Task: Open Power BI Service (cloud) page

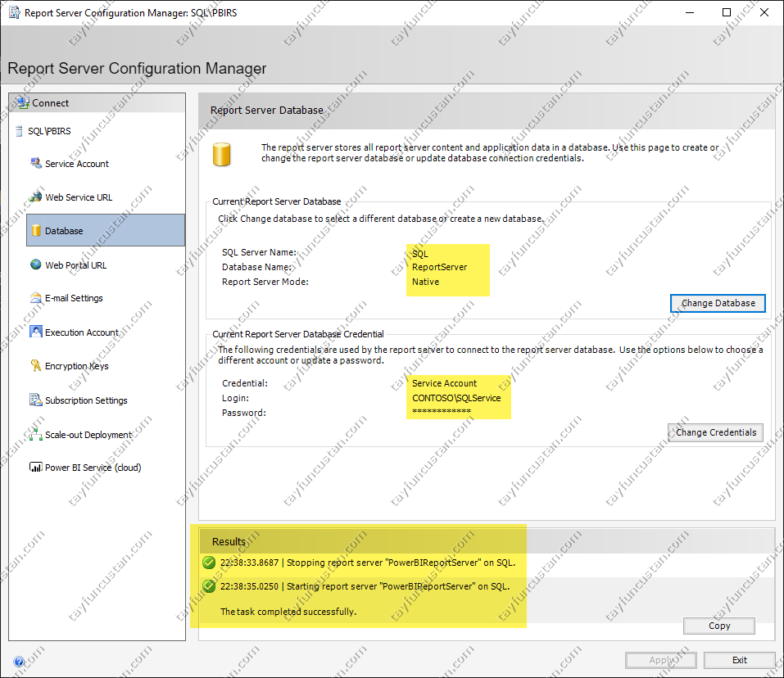Action: click(x=93, y=468)
